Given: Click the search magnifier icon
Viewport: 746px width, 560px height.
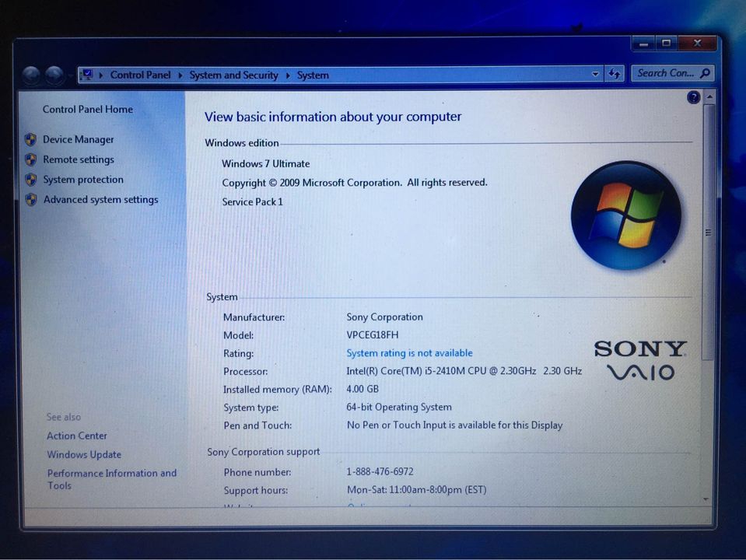Looking at the screenshot, I should [706, 73].
